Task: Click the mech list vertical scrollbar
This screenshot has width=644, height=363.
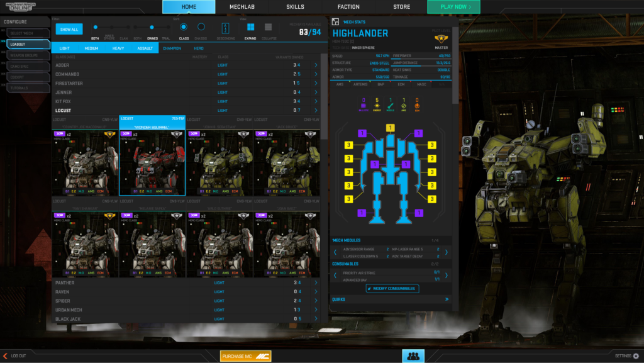Action: 324,96
